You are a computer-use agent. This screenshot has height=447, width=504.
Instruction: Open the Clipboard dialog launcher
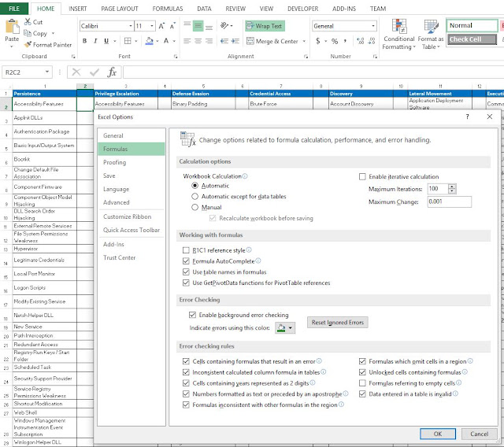coord(73,57)
